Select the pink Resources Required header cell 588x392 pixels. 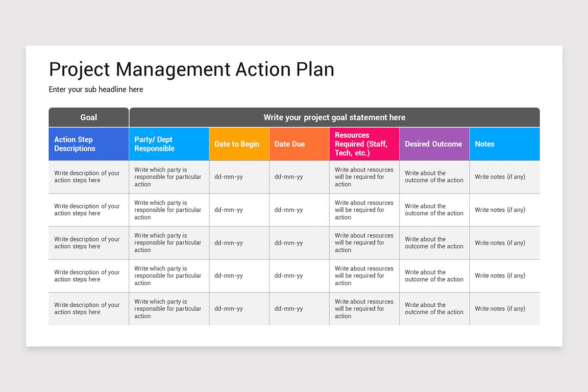tap(365, 144)
